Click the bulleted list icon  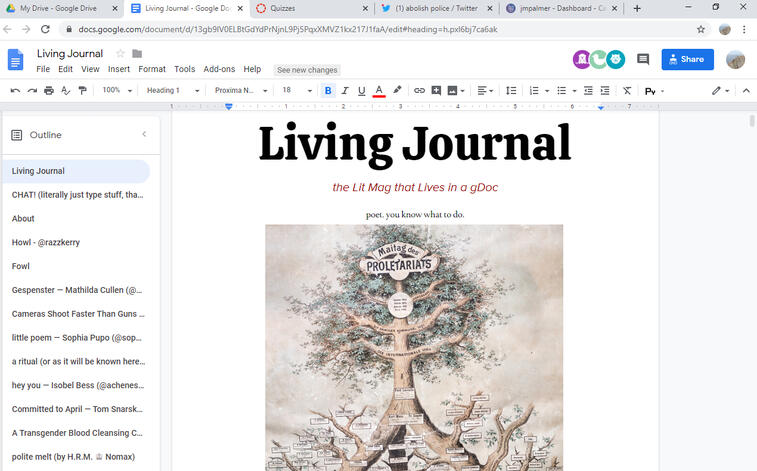(x=561, y=90)
